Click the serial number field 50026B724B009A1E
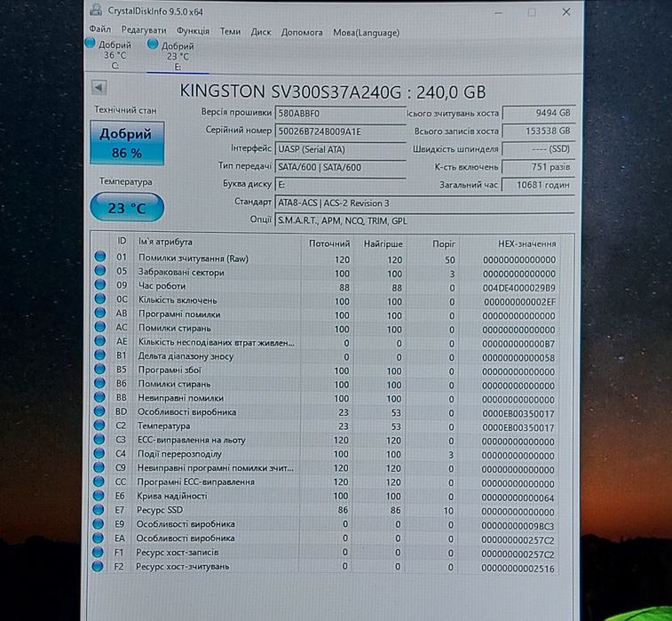The height and width of the screenshot is (621, 672). (340, 131)
